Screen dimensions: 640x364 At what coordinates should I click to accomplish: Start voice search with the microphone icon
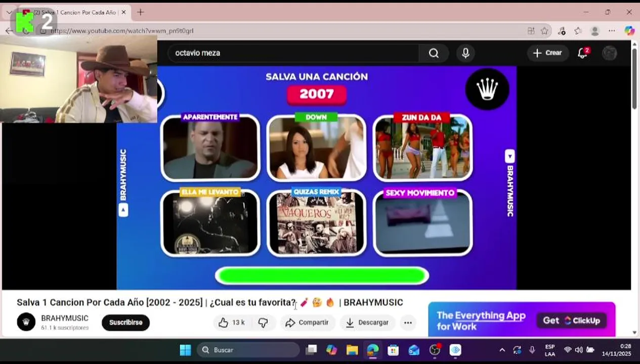(465, 53)
